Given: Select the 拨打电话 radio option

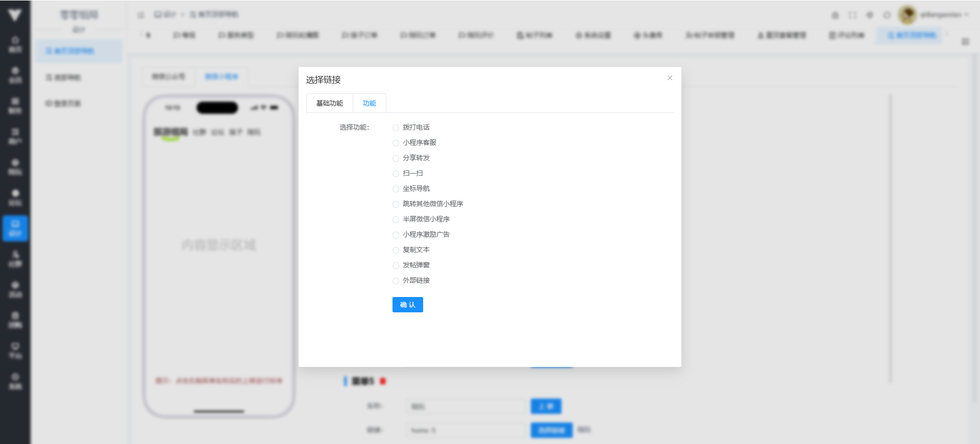Looking at the screenshot, I should point(396,128).
